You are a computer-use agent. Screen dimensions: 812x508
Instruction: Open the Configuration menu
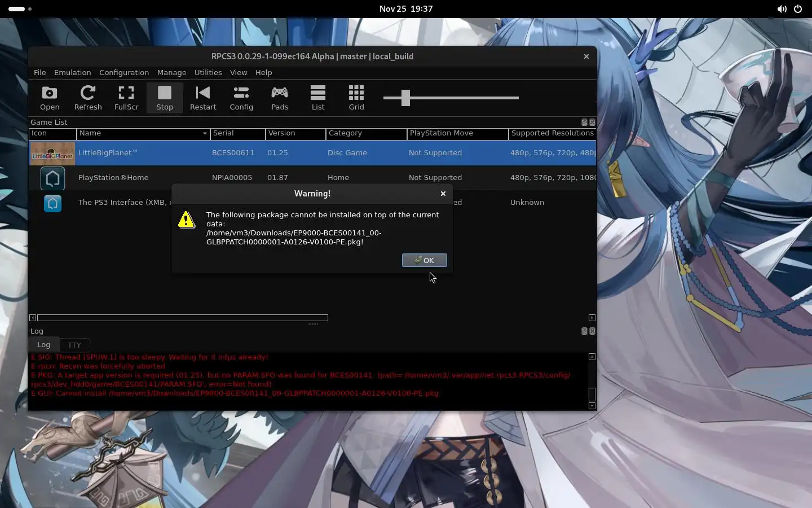(124, 72)
